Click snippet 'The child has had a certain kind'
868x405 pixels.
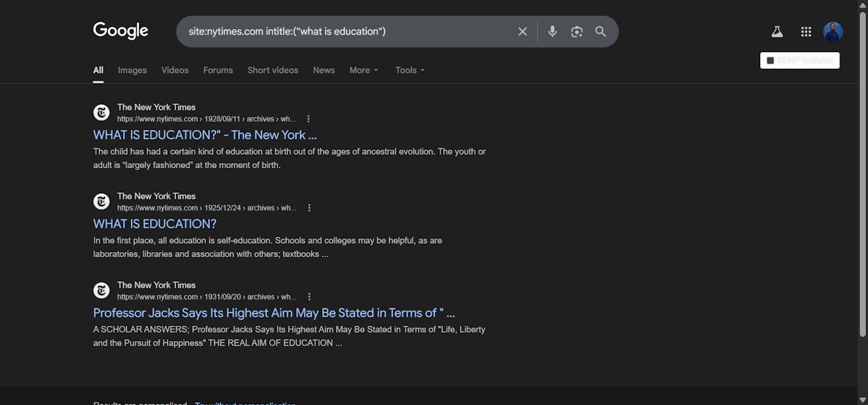(x=289, y=158)
